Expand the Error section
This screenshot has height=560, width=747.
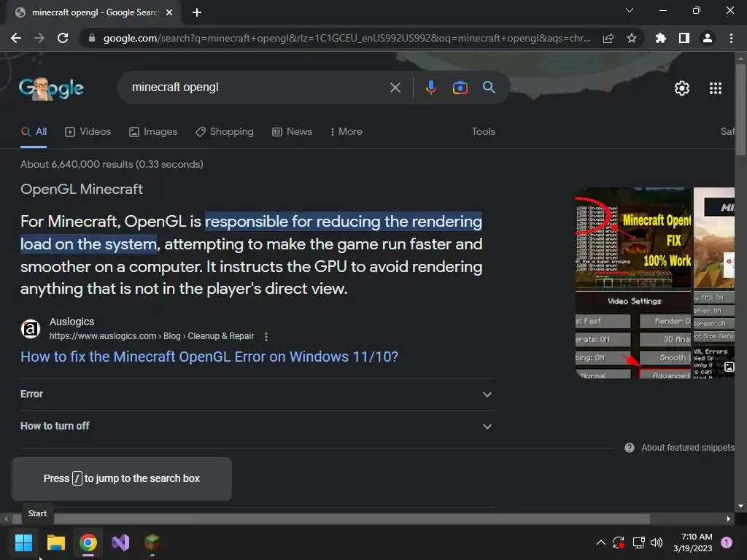[258, 394]
